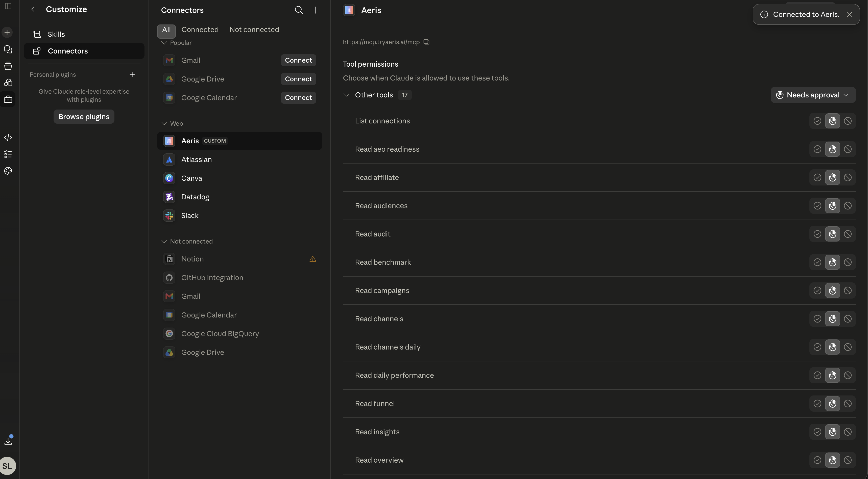Connect Google Calendar in Popular list

point(299,98)
